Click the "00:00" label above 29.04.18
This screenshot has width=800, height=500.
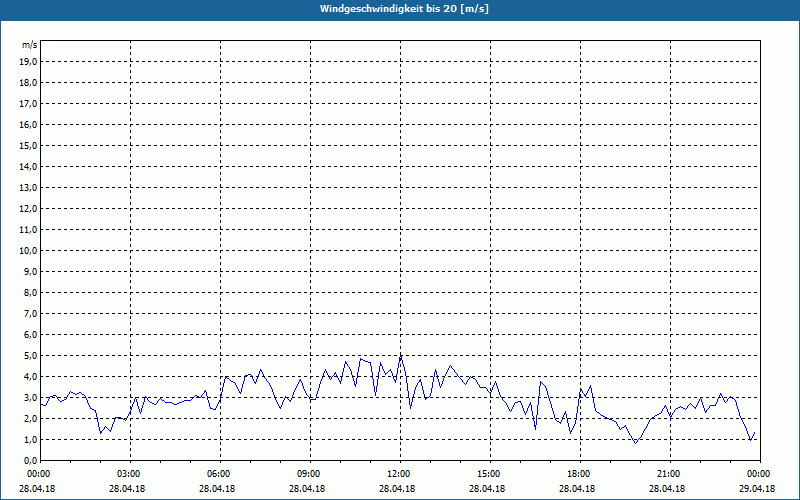(760, 474)
